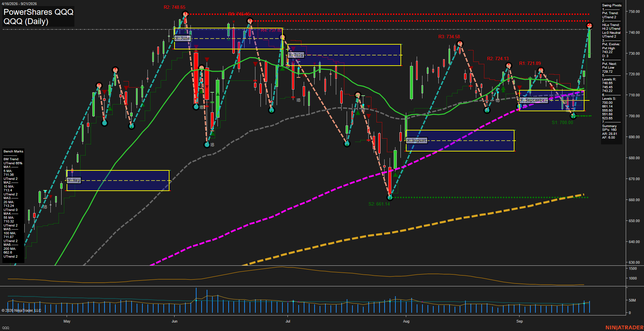Click the 4/16/2026 - 9/21/2026 date range
644x331 pixels.
(19, 4)
